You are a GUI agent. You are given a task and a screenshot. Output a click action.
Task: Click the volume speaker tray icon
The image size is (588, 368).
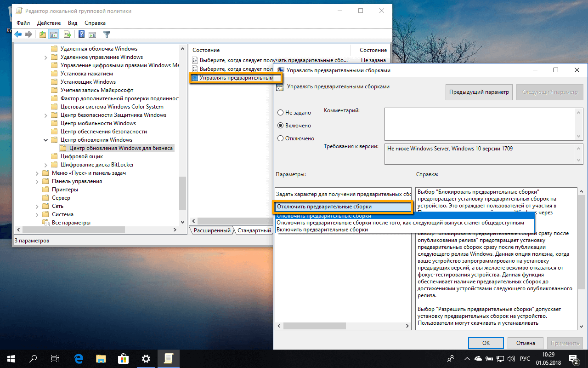pyautogui.click(x=511, y=358)
